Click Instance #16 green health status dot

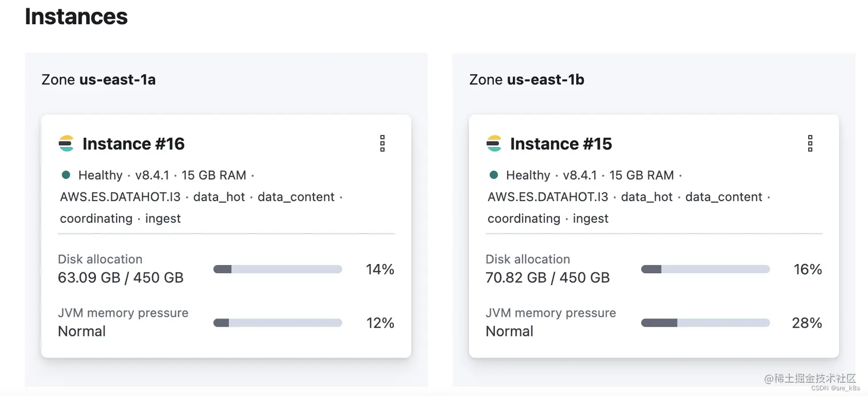(66, 175)
